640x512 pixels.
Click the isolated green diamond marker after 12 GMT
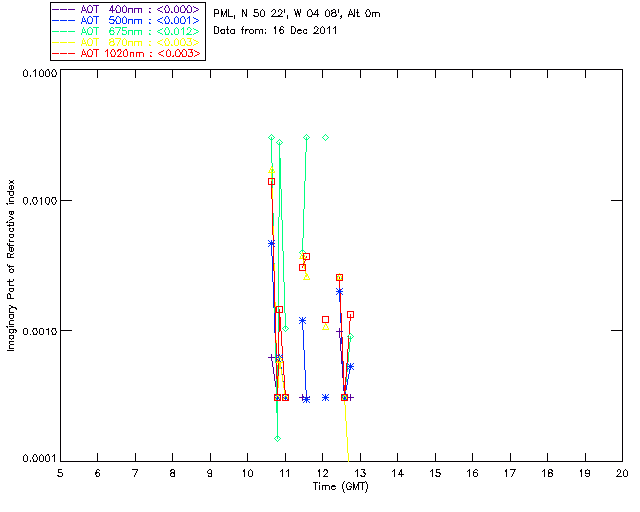325,138
